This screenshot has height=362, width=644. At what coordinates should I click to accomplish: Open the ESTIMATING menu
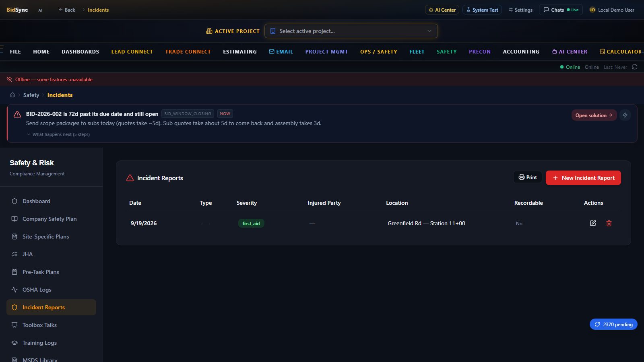point(240,52)
